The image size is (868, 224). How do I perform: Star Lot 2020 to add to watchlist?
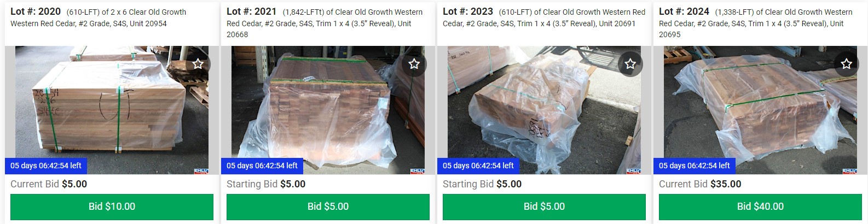click(198, 64)
